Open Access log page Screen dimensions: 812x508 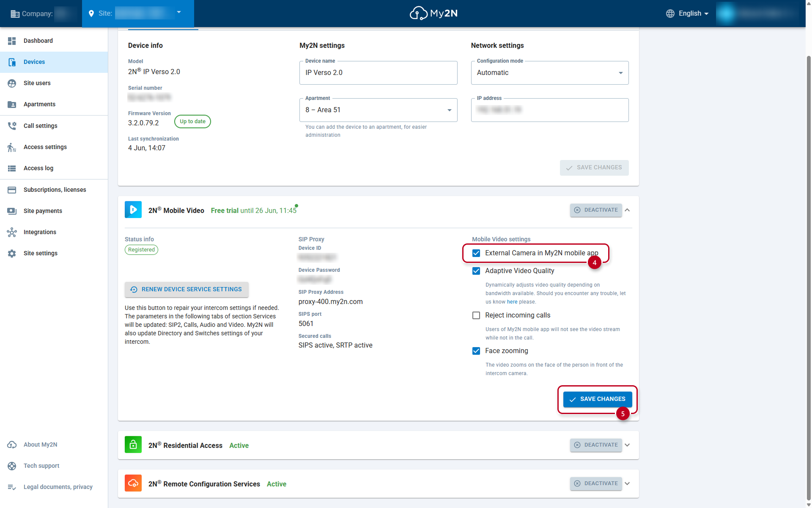[x=54, y=168]
